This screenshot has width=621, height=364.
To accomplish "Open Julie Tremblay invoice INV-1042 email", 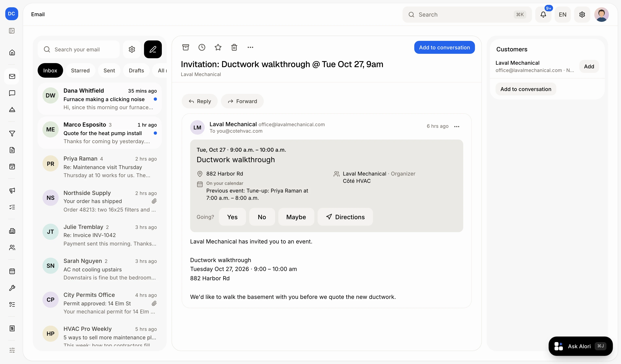I will pyautogui.click(x=100, y=235).
